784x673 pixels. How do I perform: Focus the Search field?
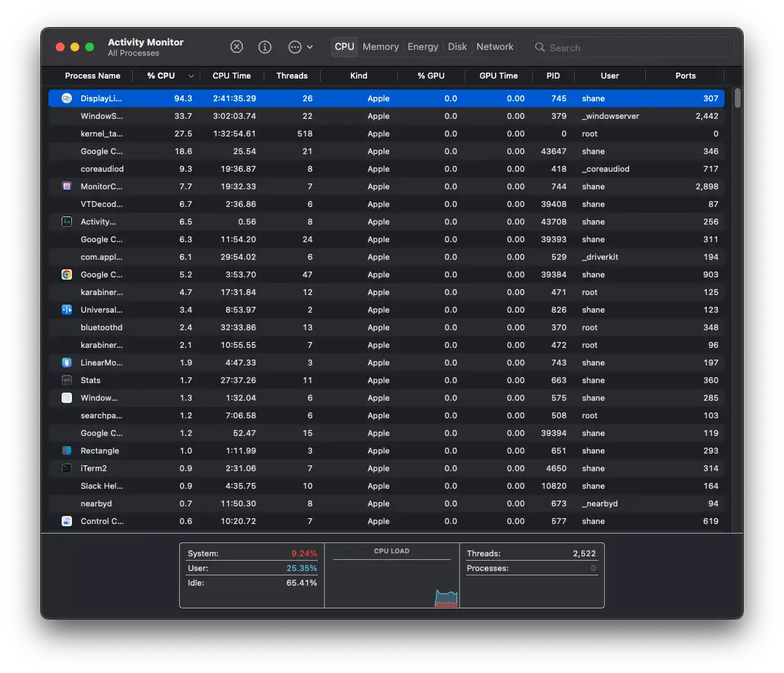632,48
